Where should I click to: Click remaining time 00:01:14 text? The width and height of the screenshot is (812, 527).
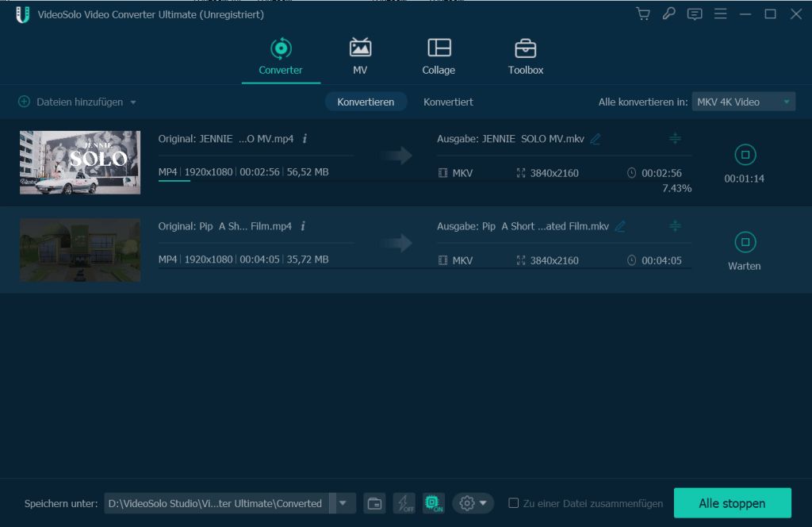click(744, 179)
